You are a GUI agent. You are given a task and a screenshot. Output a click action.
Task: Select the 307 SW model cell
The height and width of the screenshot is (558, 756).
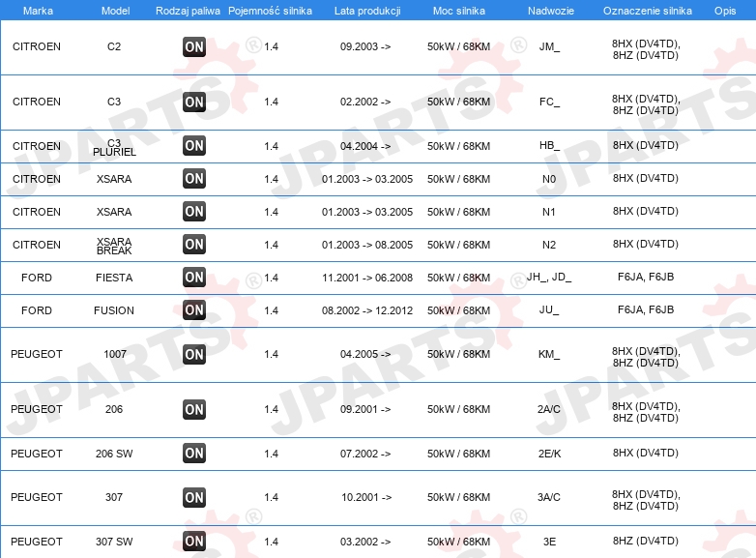tap(114, 542)
